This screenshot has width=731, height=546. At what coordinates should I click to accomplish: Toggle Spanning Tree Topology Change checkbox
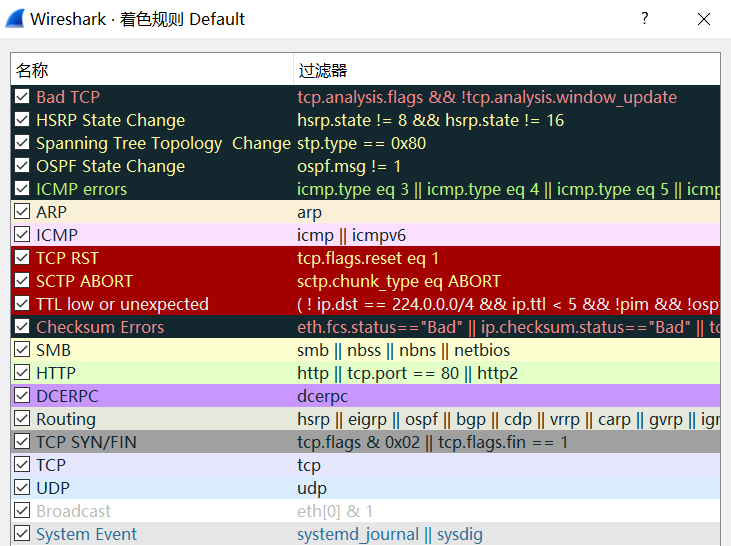coord(22,143)
